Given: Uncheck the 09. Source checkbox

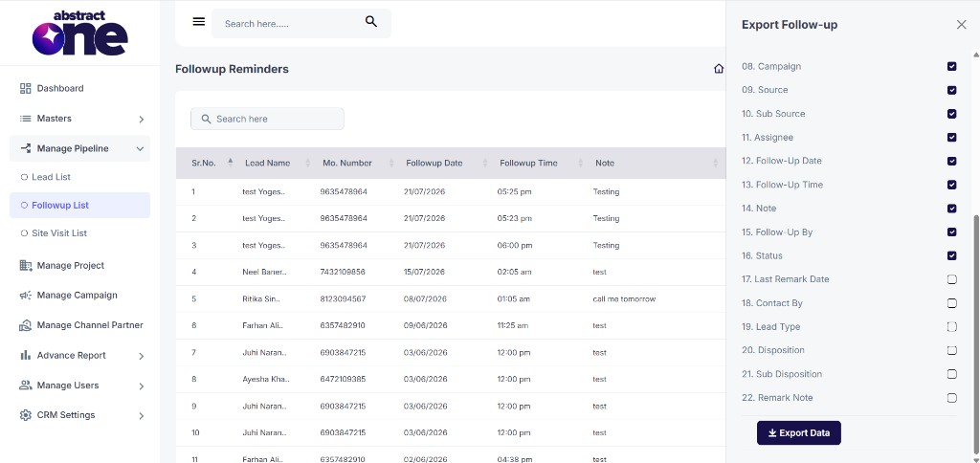Looking at the screenshot, I should (952, 90).
